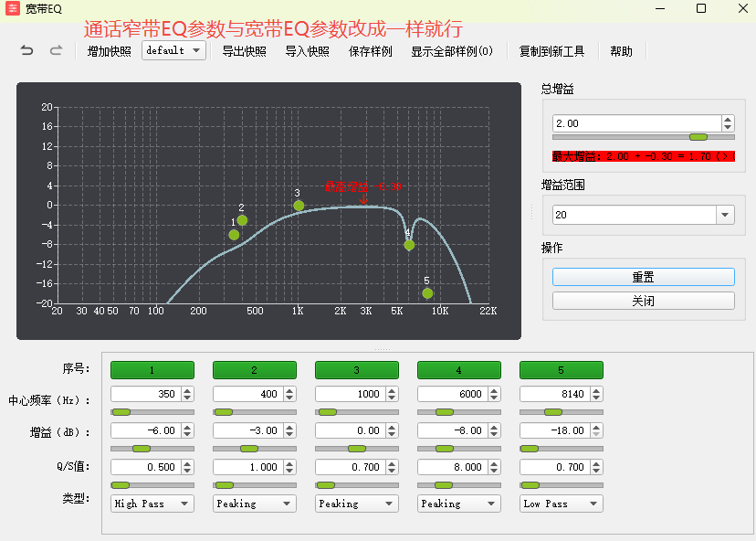The width and height of the screenshot is (756, 541).
Task: Toggle band 4 enable button
Action: (459, 370)
